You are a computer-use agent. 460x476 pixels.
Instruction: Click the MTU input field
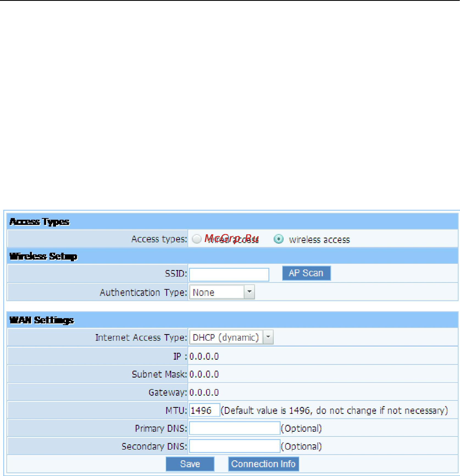pos(205,410)
